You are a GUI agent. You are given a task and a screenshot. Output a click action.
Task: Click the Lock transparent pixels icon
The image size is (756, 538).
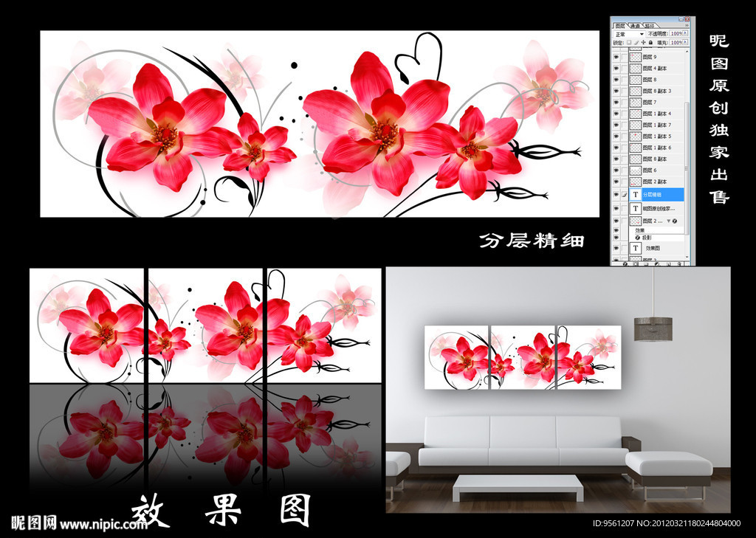[629, 42]
